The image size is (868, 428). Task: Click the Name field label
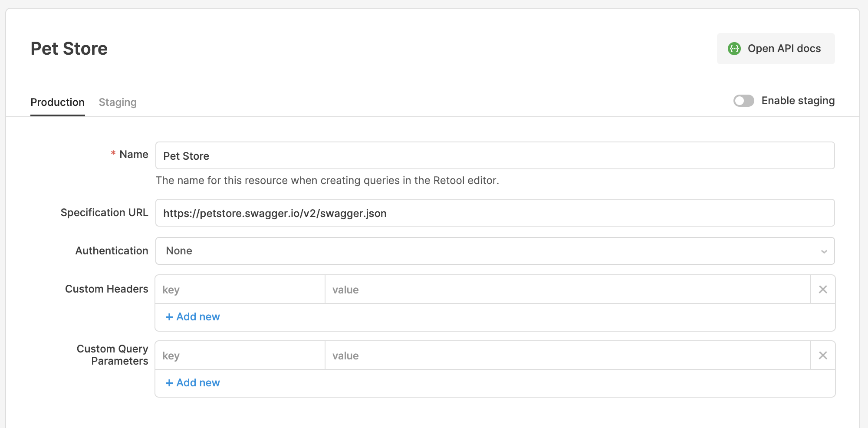[134, 155]
